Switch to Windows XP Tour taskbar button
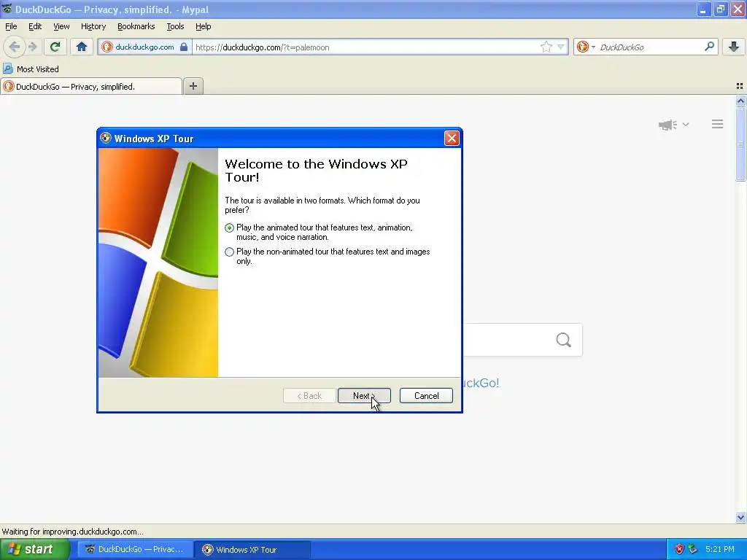 253,549
